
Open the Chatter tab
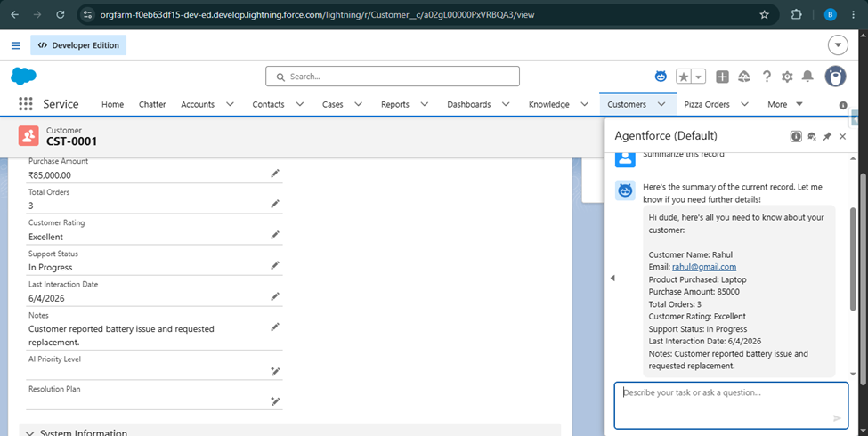tap(152, 104)
